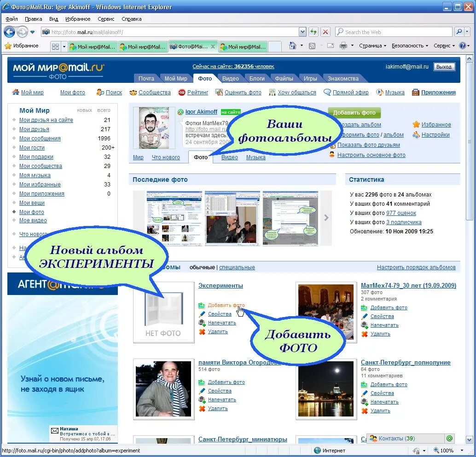
Task: Click red X delete icon for Эксперименты album
Action: [x=202, y=332]
